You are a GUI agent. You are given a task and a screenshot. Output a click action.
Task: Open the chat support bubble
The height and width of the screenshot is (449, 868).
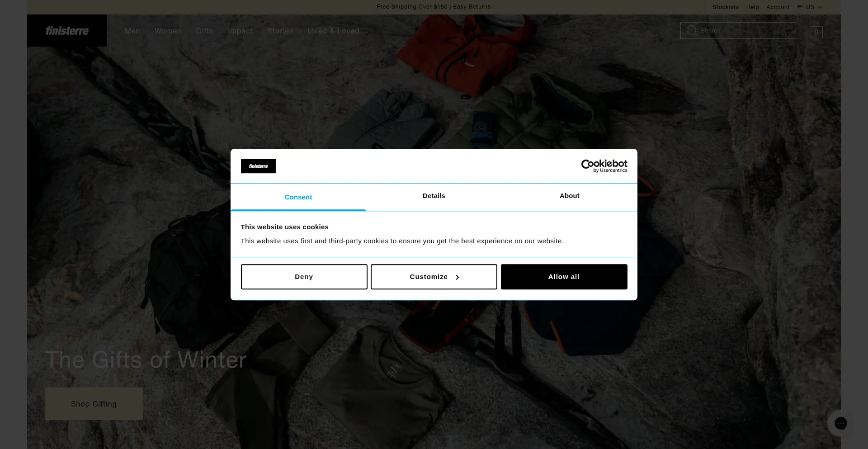pos(840,423)
